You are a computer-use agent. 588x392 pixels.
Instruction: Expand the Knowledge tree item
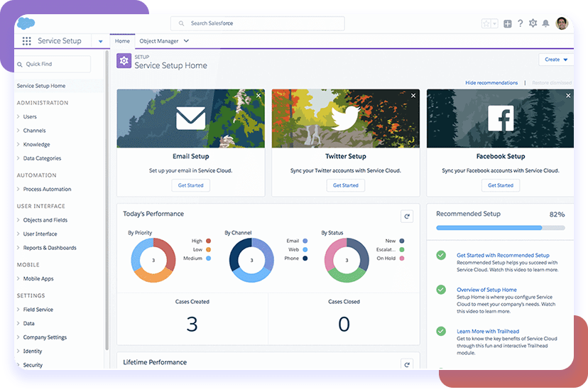click(x=18, y=144)
